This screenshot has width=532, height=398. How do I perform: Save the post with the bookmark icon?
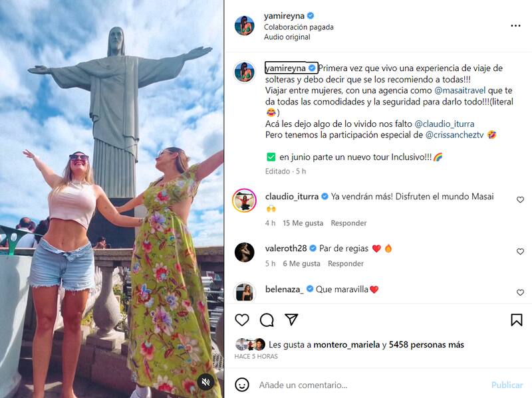tap(516, 320)
